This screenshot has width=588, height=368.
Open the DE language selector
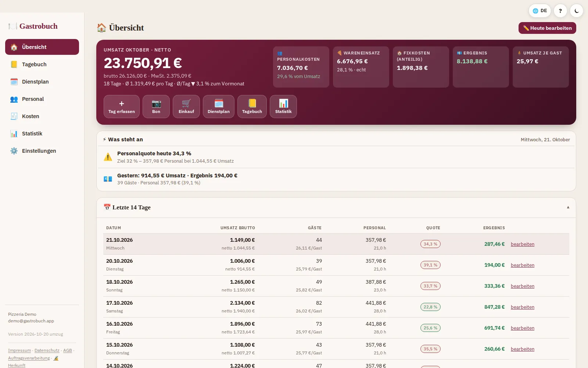click(x=540, y=11)
